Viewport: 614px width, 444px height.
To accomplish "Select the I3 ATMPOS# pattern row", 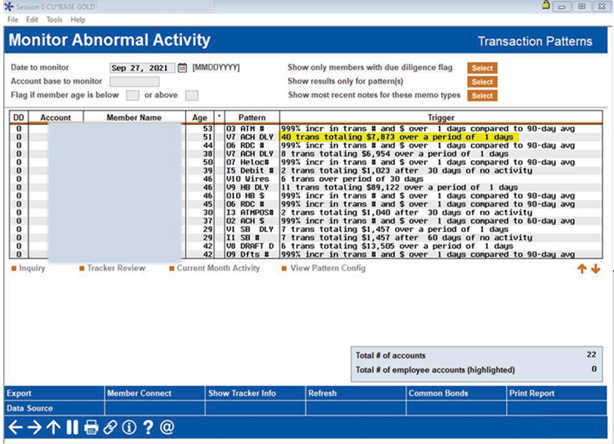I will pos(306,213).
